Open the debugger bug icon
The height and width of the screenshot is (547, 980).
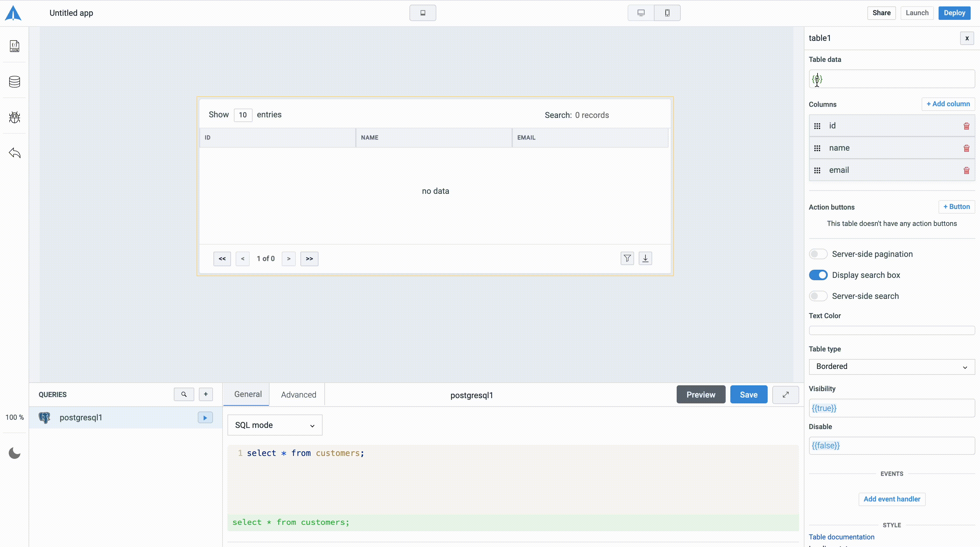(15, 117)
